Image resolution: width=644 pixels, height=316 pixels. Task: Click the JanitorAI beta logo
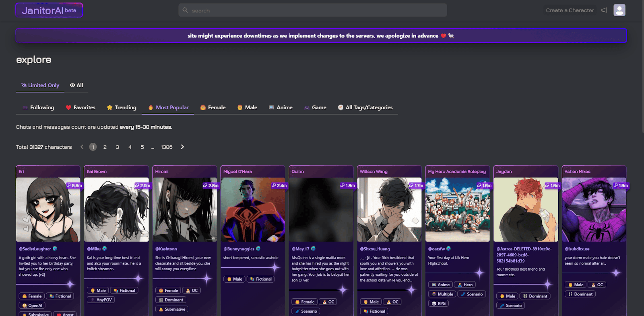coord(49,10)
